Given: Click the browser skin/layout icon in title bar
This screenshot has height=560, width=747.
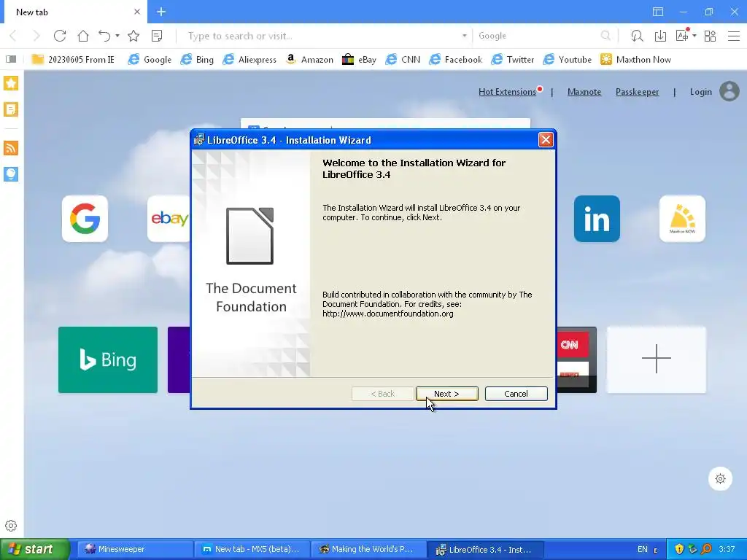Looking at the screenshot, I should pyautogui.click(x=658, y=12).
